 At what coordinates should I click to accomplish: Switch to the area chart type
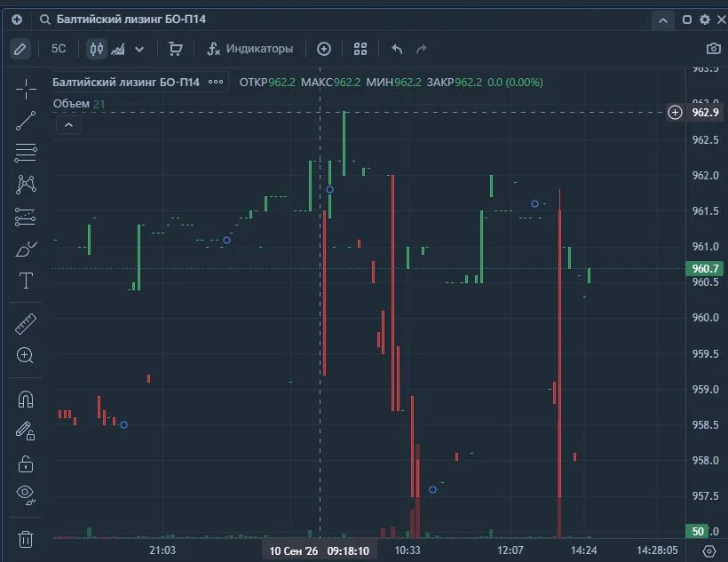point(118,49)
